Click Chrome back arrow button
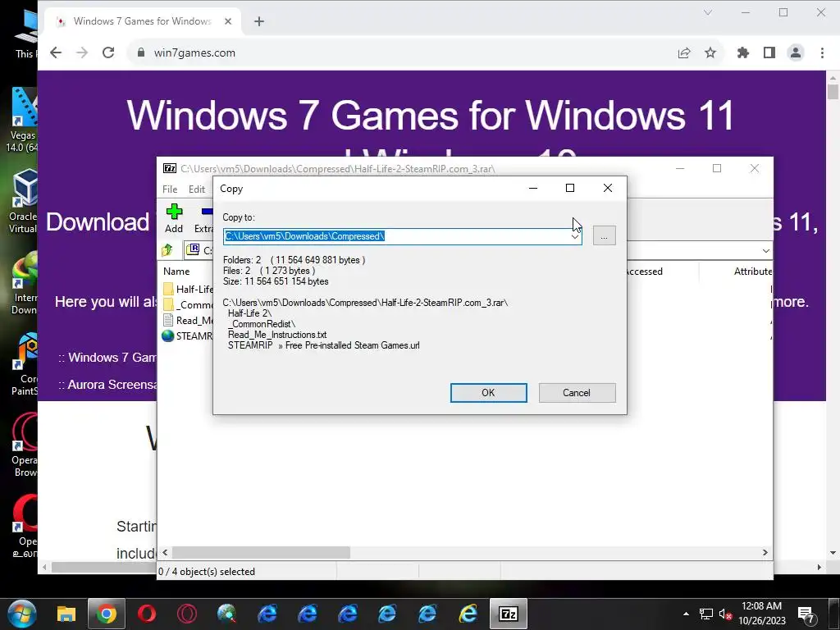The image size is (840, 630). (56, 52)
